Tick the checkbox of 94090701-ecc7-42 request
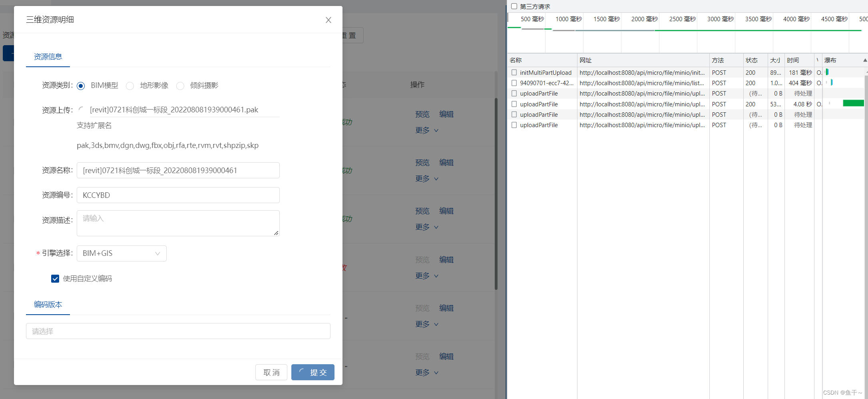 coord(514,83)
